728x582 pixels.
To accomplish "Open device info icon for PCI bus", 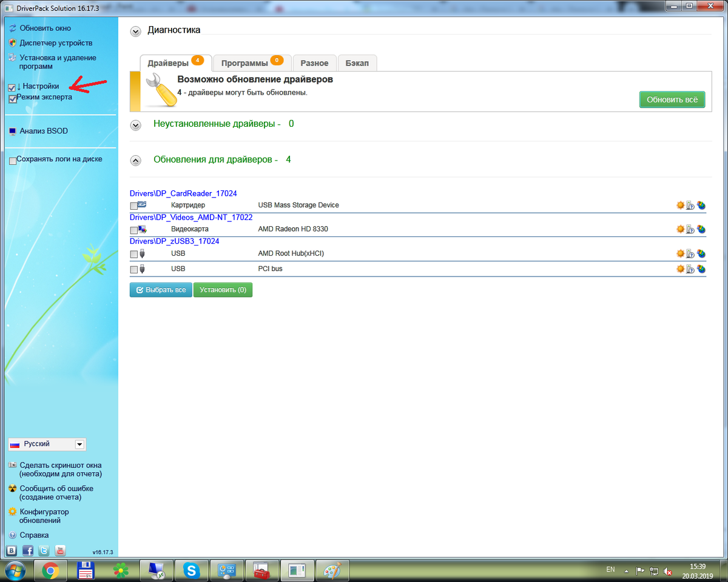I will point(690,269).
